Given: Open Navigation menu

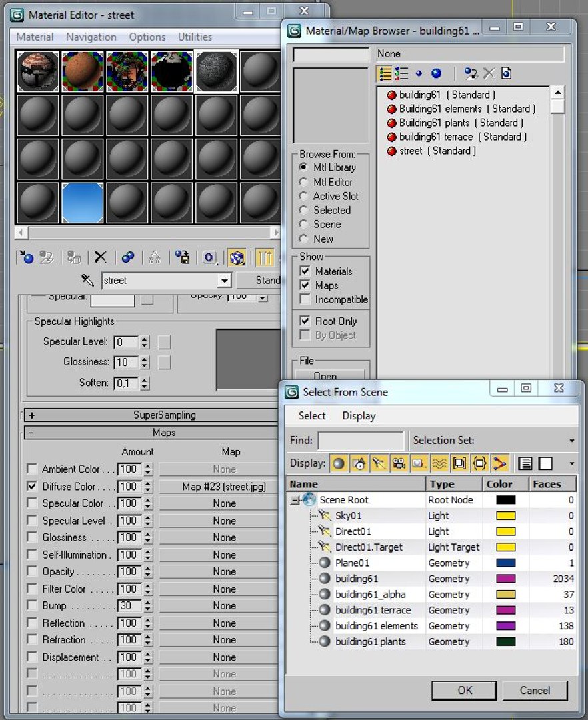Looking at the screenshot, I should click(x=91, y=37).
